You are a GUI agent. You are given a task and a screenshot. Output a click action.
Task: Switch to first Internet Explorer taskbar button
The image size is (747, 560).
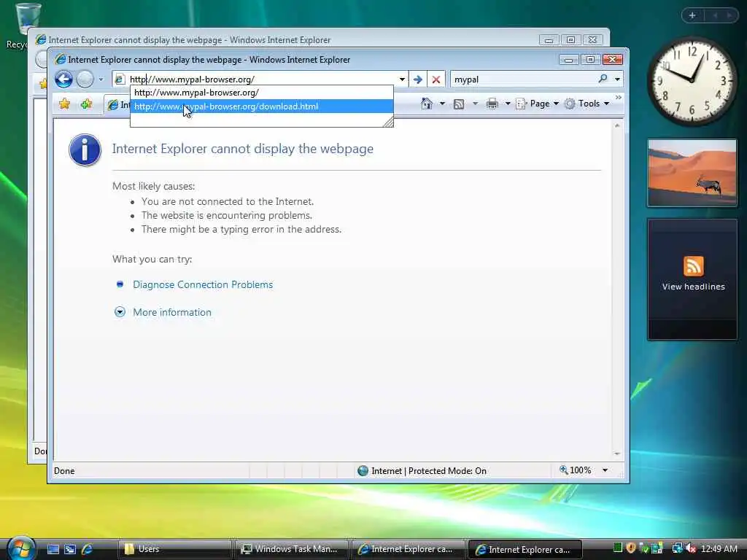tap(408, 549)
